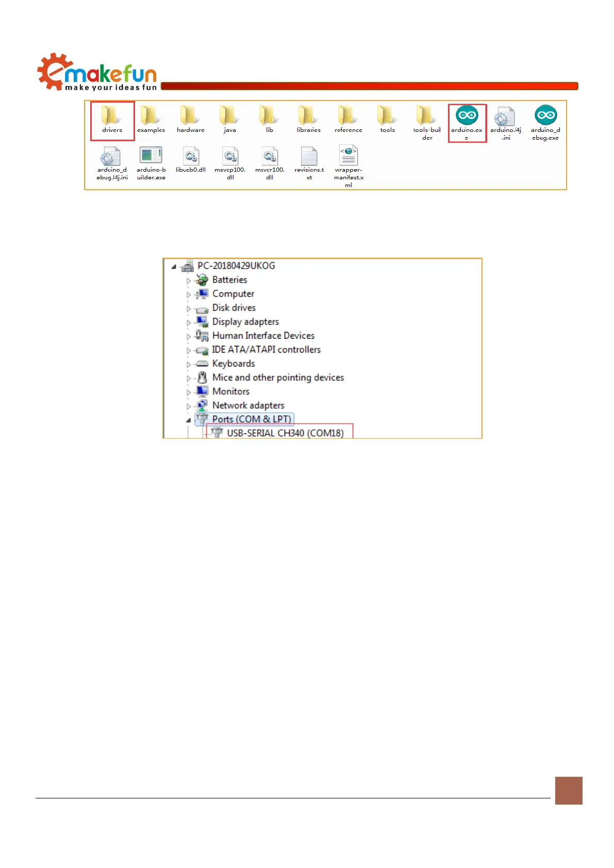614x868 pixels.
Task: Open the java folder
Action: (230, 120)
